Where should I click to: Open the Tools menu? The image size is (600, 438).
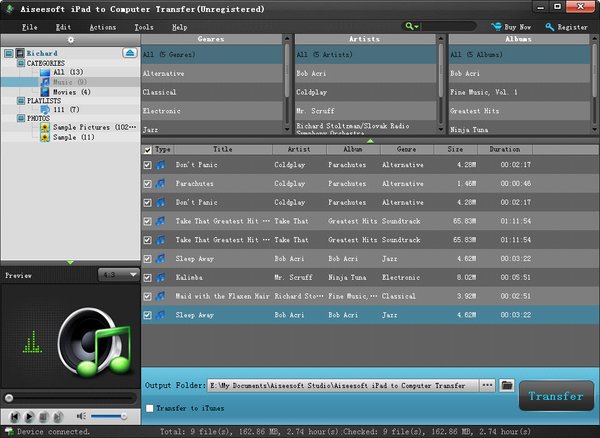[143, 26]
